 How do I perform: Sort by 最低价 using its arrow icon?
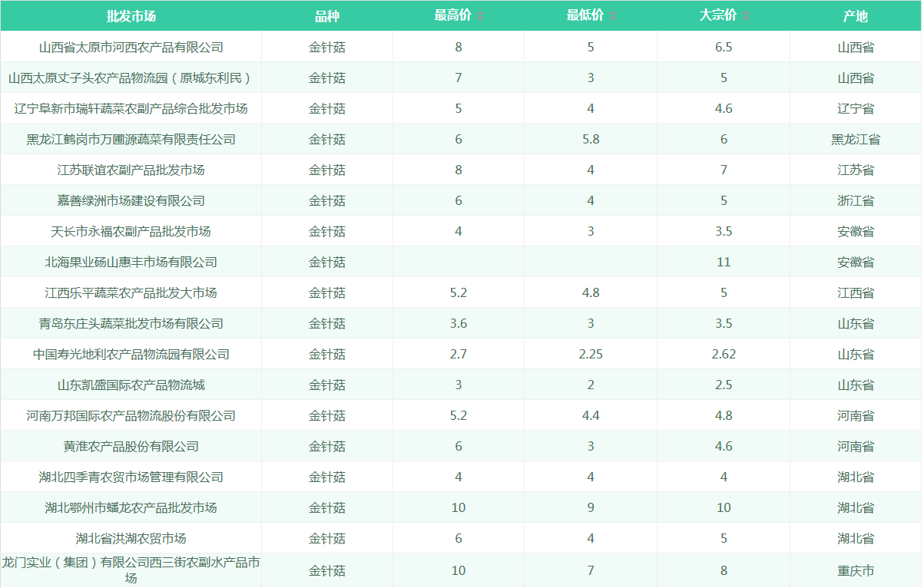coord(613,16)
